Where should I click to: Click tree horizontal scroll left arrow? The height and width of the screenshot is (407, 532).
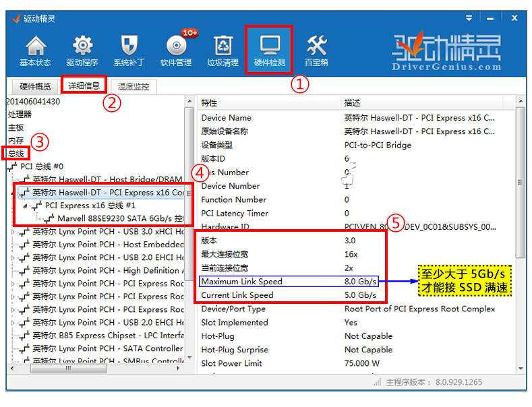12,369
